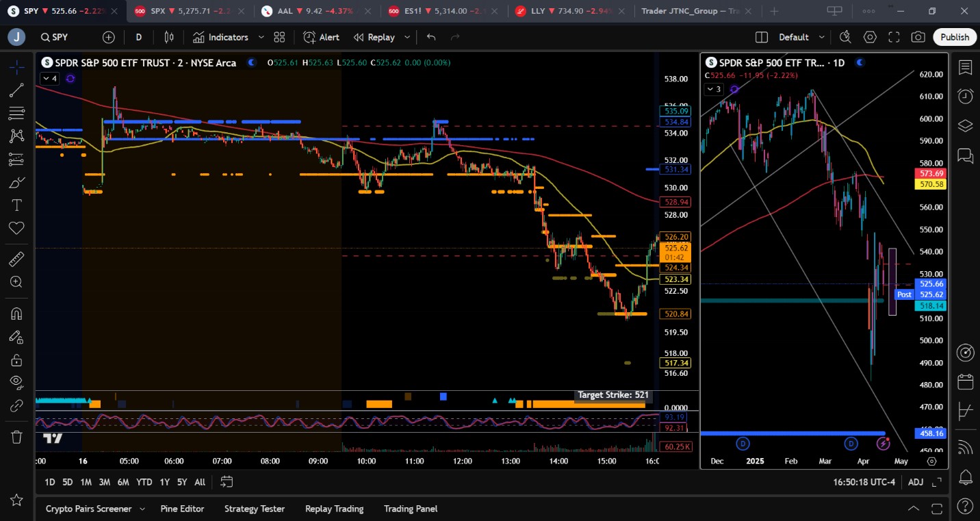The height and width of the screenshot is (521, 980).
Task: Open the forecasting and measurement tools
Action: pyautogui.click(x=17, y=160)
